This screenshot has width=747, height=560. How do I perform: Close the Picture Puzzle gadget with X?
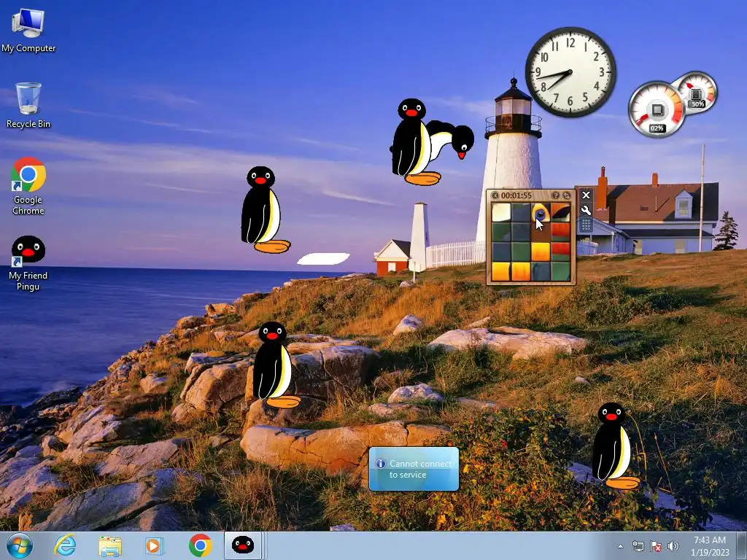586,195
